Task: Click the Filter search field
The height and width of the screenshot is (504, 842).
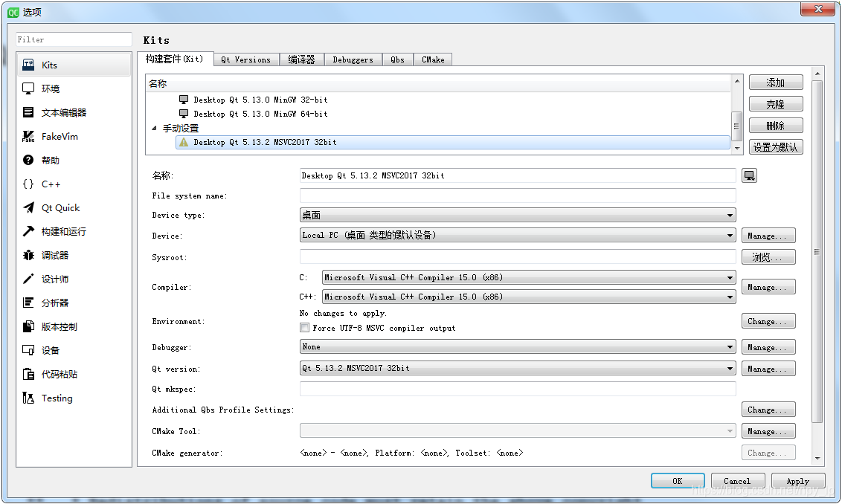Action: [x=74, y=39]
